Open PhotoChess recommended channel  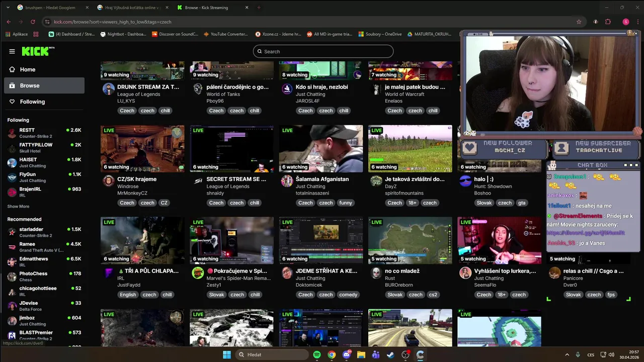(x=44, y=277)
